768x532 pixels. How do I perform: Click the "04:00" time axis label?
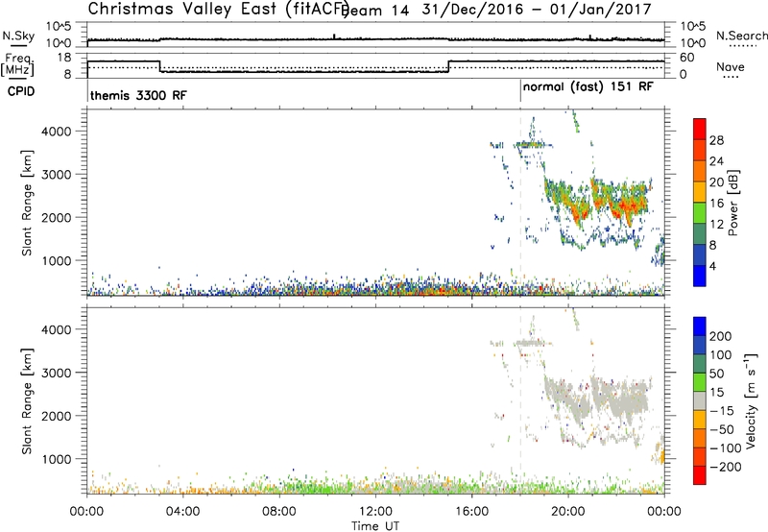[183, 512]
